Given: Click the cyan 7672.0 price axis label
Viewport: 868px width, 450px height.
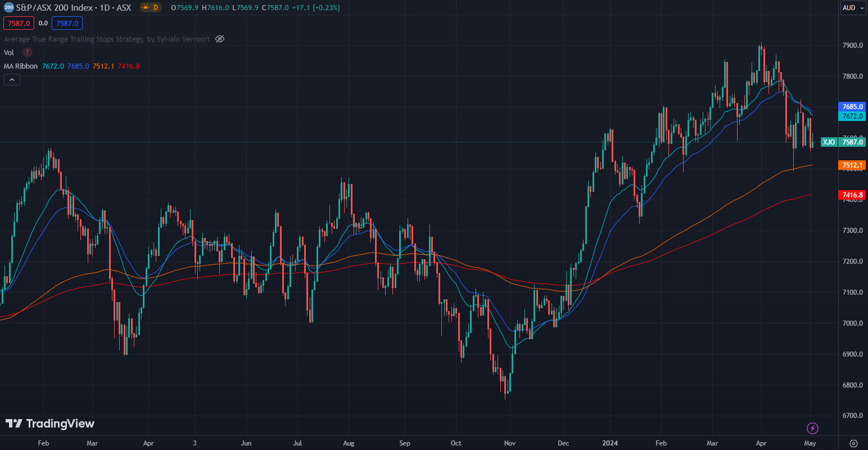Looking at the screenshot, I should (852, 116).
